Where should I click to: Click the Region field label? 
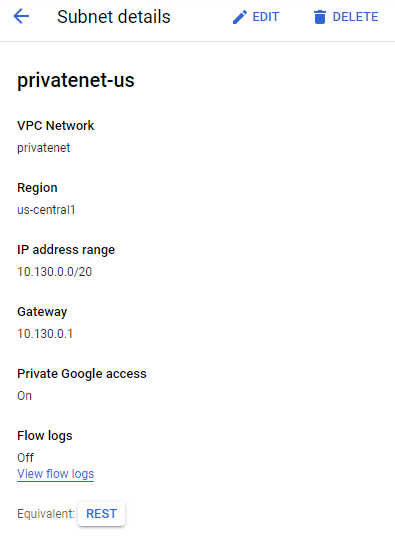click(37, 188)
